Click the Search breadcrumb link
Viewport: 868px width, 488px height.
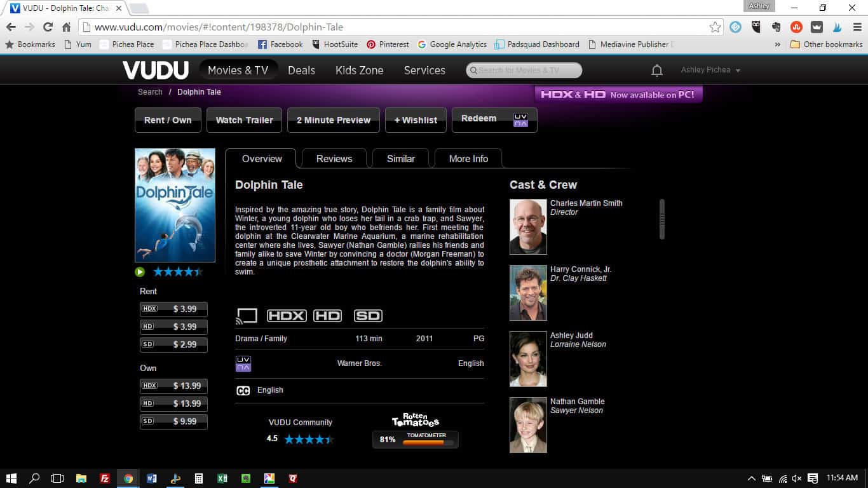click(150, 92)
